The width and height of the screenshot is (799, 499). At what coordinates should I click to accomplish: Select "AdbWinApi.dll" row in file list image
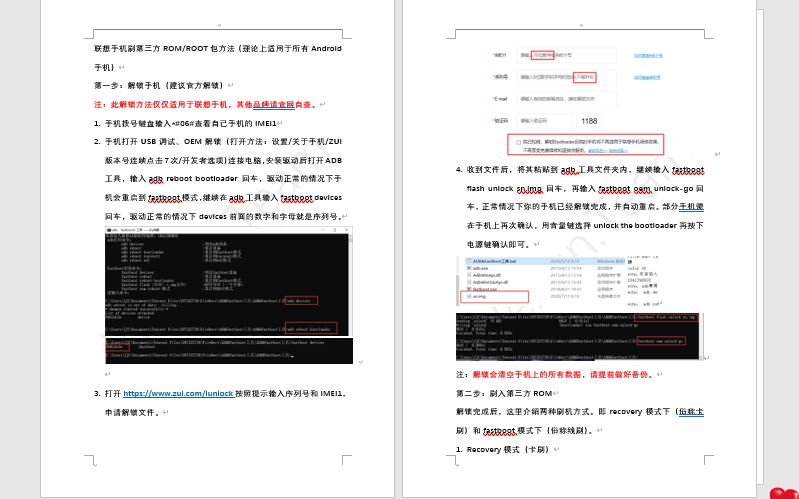(545, 275)
